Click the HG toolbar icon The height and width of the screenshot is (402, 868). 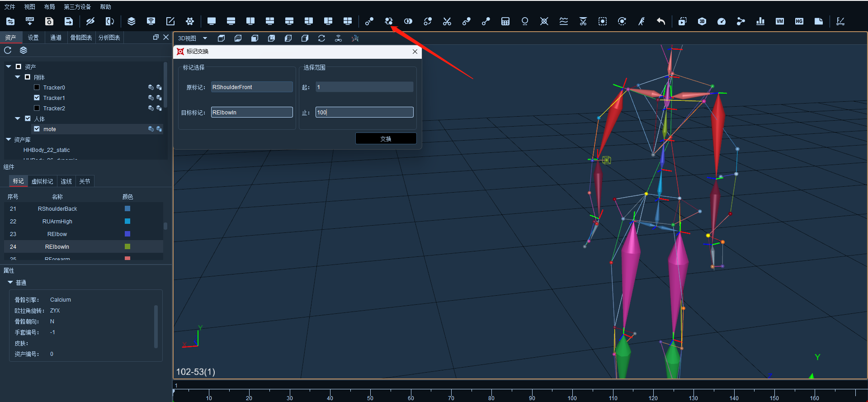799,21
